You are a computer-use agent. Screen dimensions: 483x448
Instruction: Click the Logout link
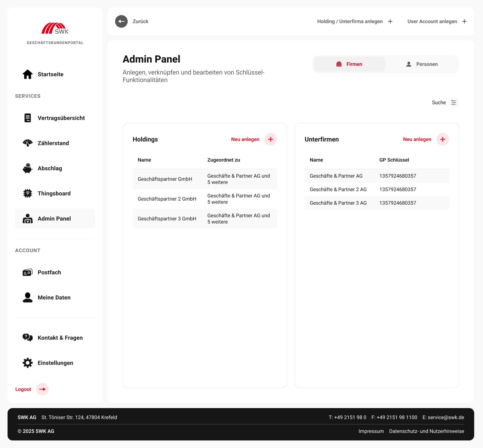coord(23,389)
